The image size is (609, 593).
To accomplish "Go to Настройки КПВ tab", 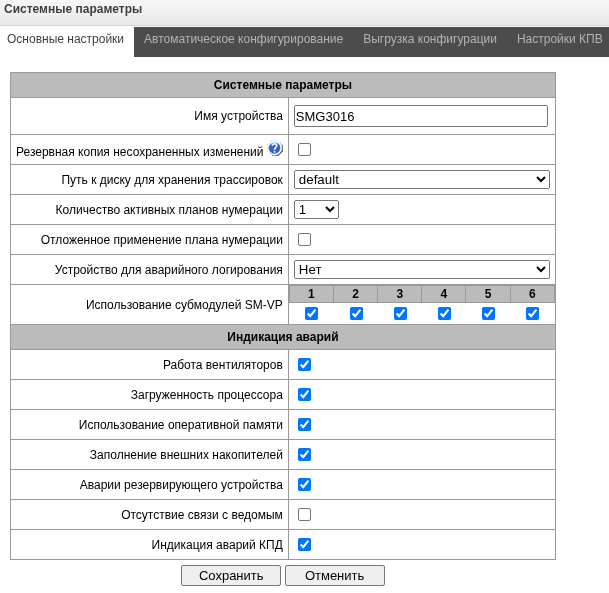I will pos(559,39).
